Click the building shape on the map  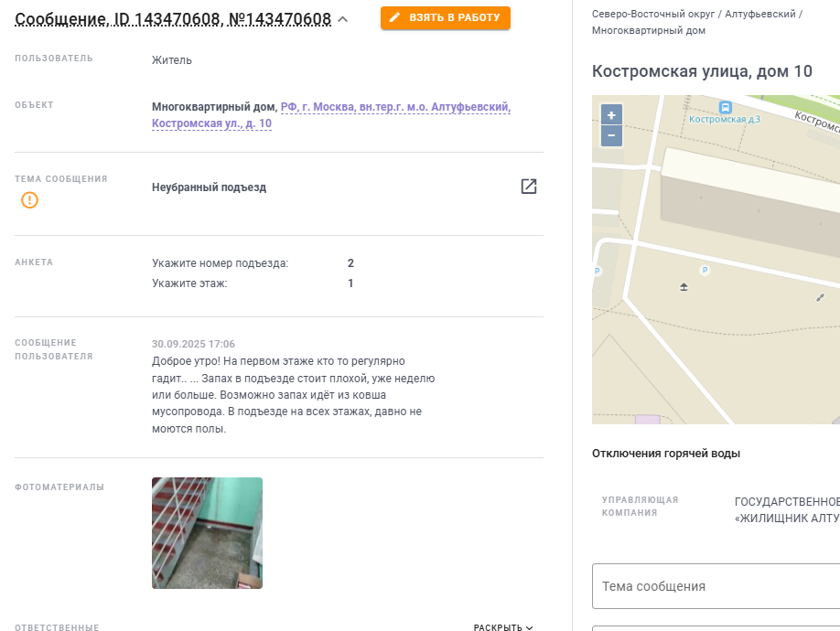click(750, 200)
